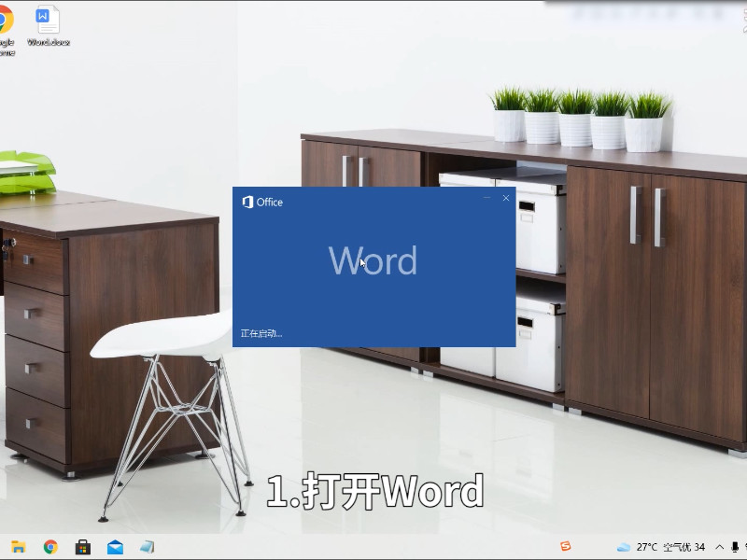The image size is (747, 560).
Task: Open Microsoft Store from the taskbar
Action: pos(83,547)
